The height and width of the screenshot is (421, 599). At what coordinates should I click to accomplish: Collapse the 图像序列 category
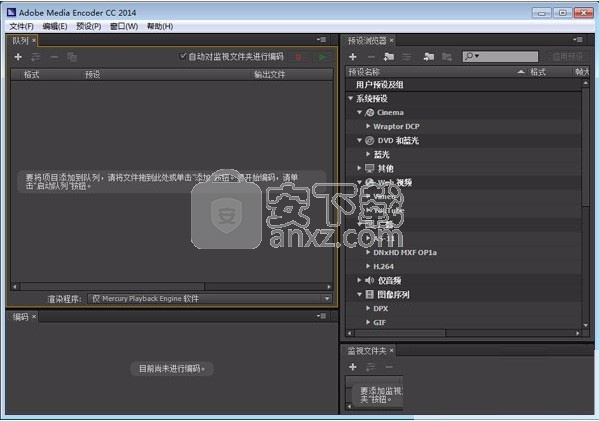(359, 295)
